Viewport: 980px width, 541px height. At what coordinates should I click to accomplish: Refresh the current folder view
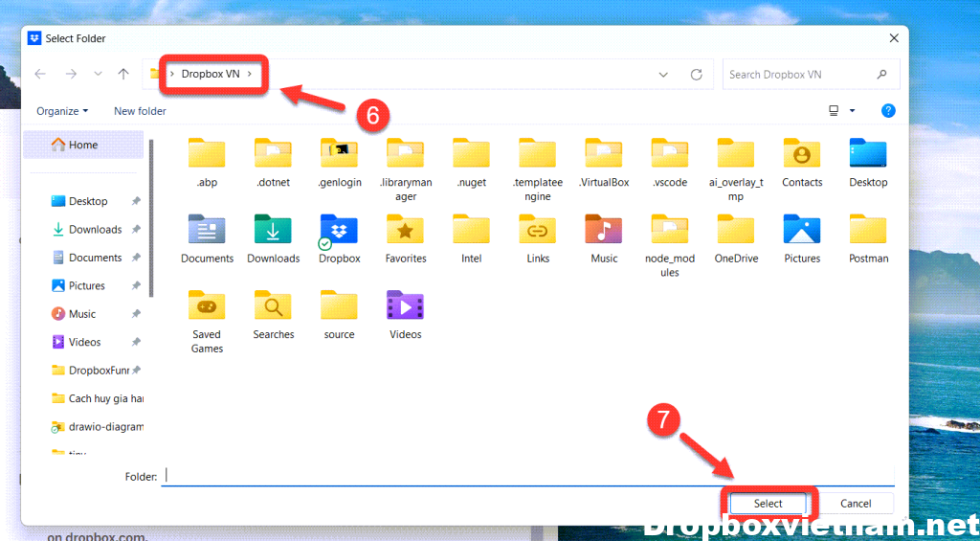697,75
